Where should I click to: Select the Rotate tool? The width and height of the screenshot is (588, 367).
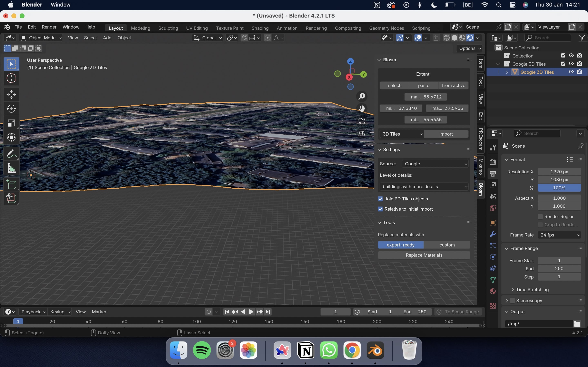11,109
